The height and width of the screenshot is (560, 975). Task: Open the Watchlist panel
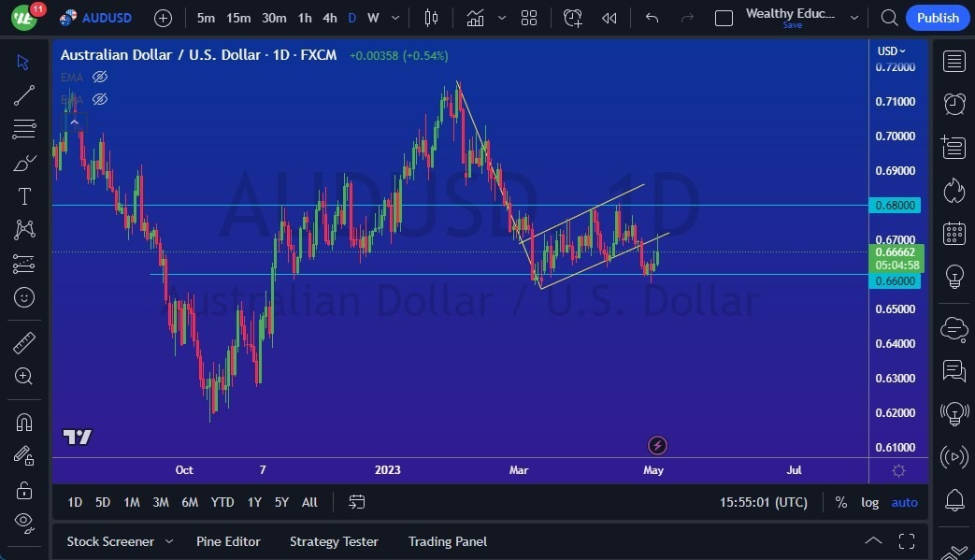coord(954,61)
